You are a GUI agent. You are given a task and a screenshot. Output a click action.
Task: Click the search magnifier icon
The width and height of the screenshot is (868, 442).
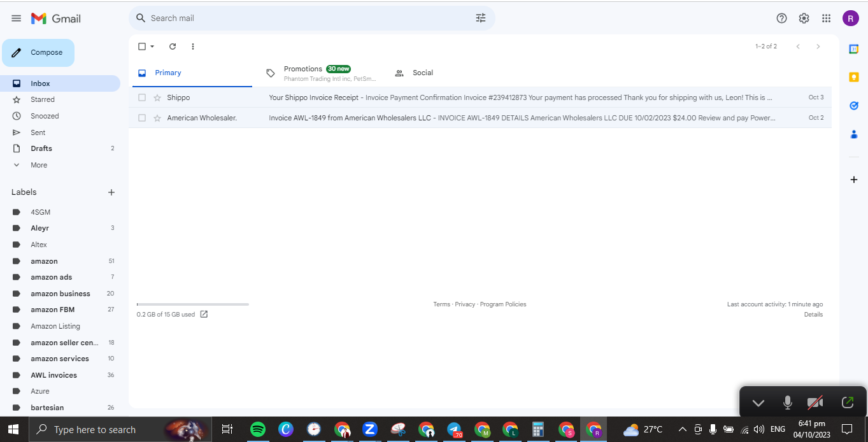141,18
